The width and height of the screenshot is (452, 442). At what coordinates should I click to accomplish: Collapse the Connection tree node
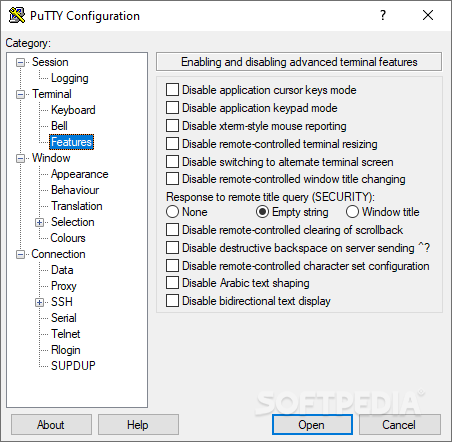pyautogui.click(x=21, y=254)
